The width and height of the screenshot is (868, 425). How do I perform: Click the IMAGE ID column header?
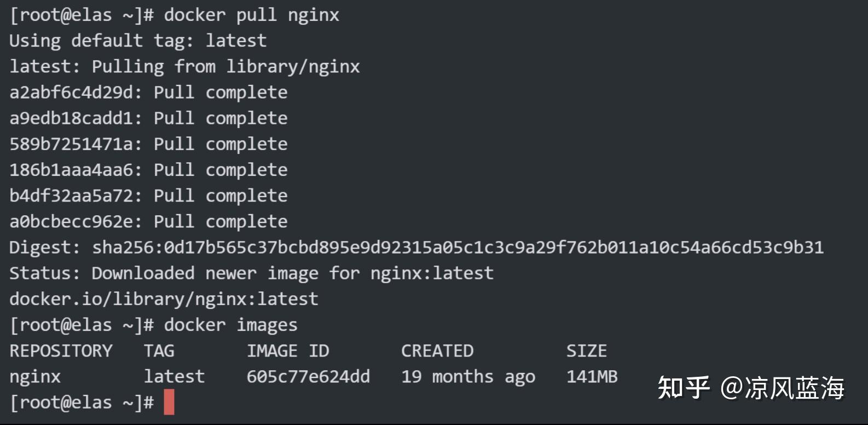pos(288,351)
